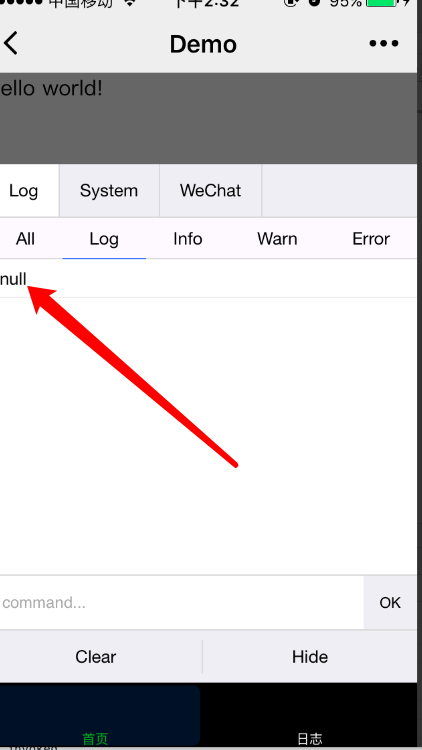Filter logs by Info level
422x750 pixels.
pos(188,239)
